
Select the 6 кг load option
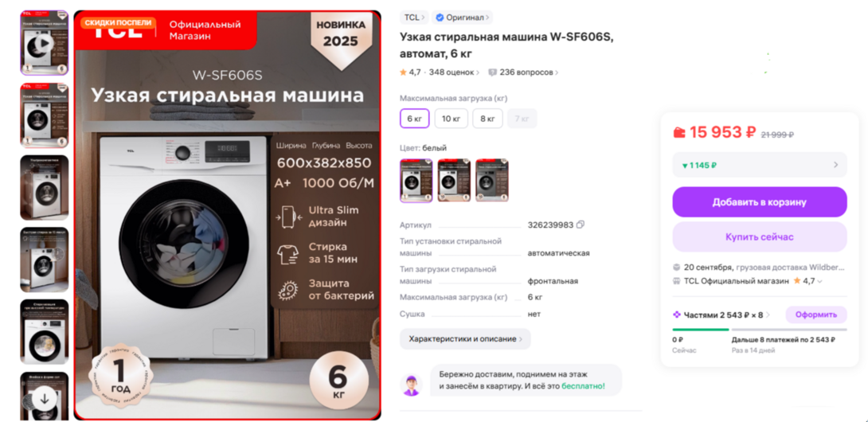(x=415, y=119)
